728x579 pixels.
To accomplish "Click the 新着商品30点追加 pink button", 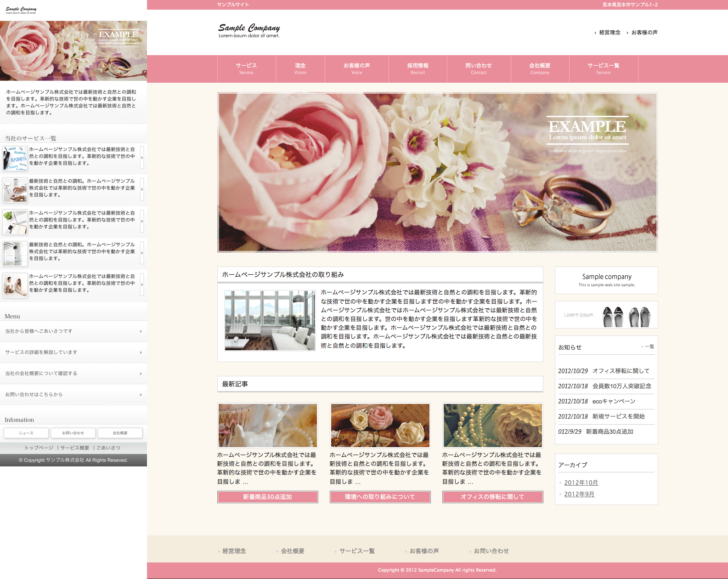I will tap(267, 497).
